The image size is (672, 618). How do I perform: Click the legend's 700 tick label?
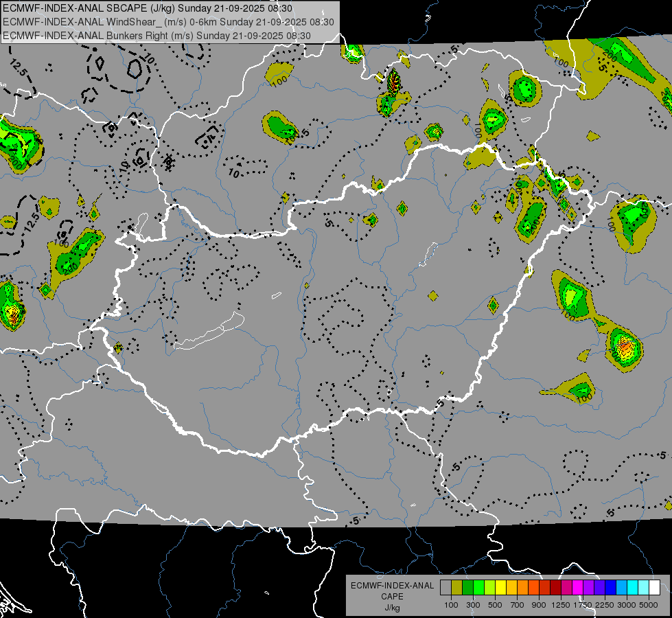click(518, 605)
